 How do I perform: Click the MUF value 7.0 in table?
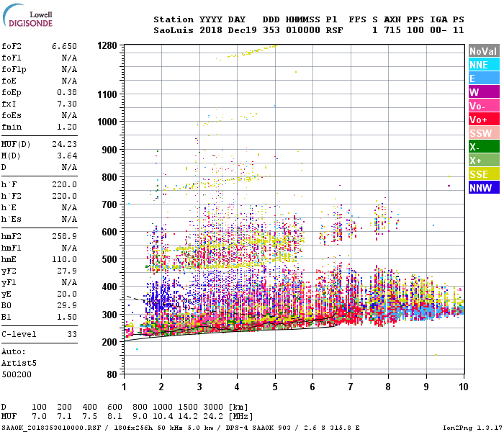[39, 417]
